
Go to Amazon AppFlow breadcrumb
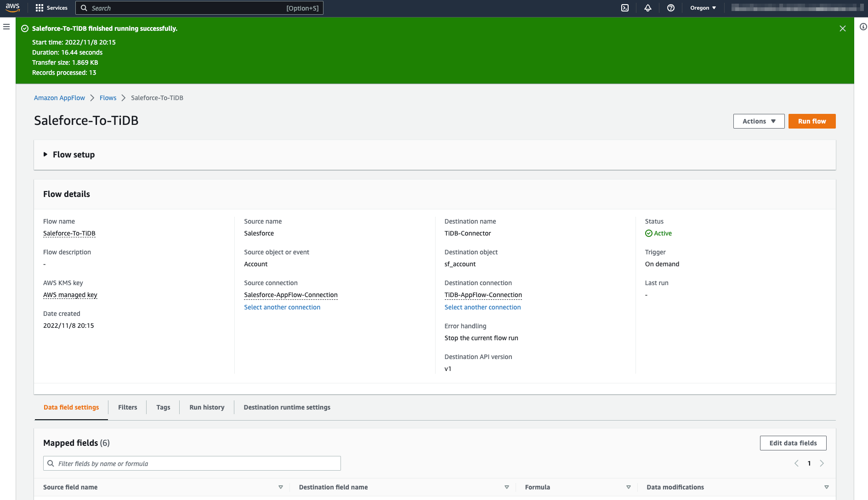point(59,98)
